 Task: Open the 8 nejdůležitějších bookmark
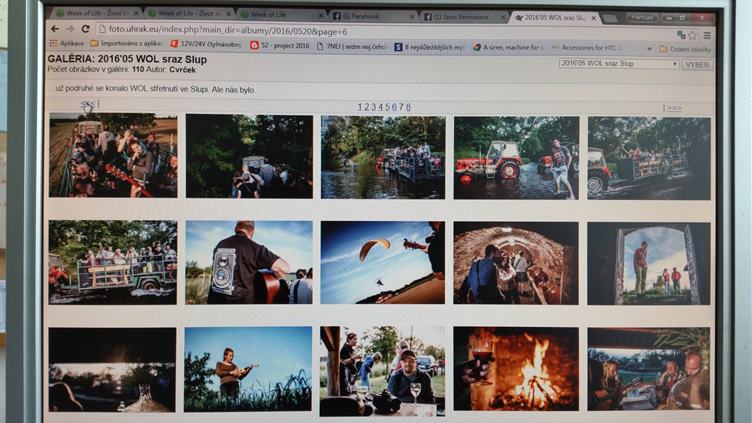[x=429, y=47]
